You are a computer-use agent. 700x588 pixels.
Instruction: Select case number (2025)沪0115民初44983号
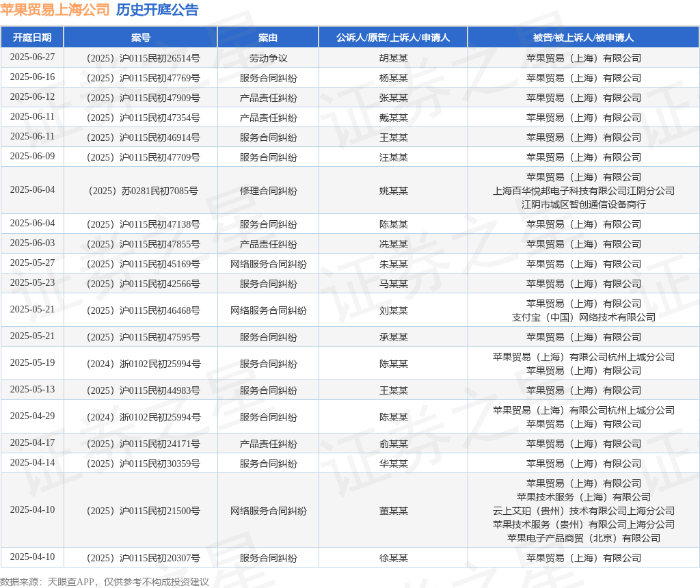144,390
